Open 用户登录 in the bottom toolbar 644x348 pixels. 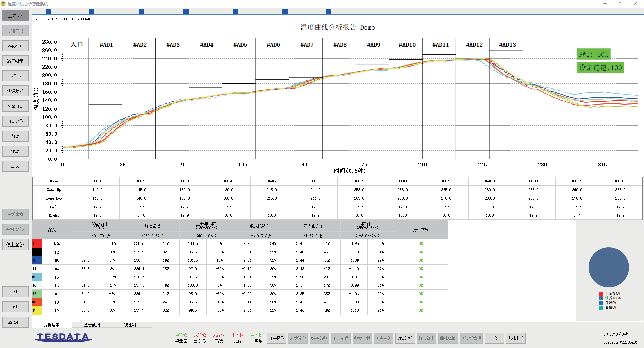276,338
